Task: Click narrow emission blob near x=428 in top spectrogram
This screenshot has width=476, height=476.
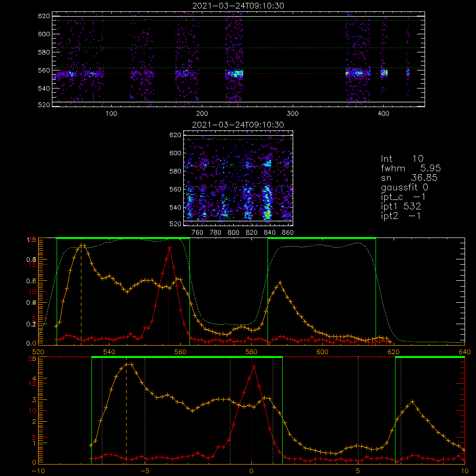Action: 408,72
